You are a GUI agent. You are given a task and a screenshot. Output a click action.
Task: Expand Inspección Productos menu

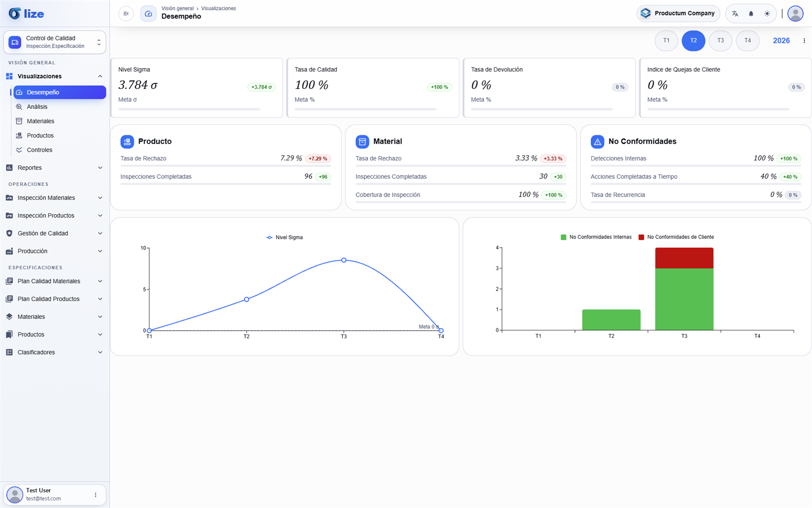[x=55, y=215]
